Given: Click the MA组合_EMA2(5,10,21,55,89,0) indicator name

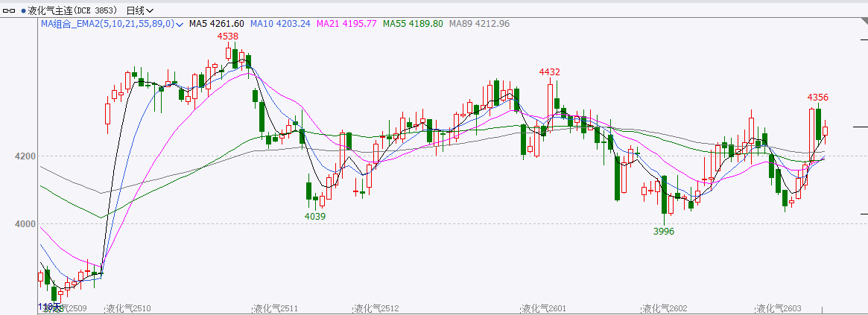Looking at the screenshot, I should point(107,24).
